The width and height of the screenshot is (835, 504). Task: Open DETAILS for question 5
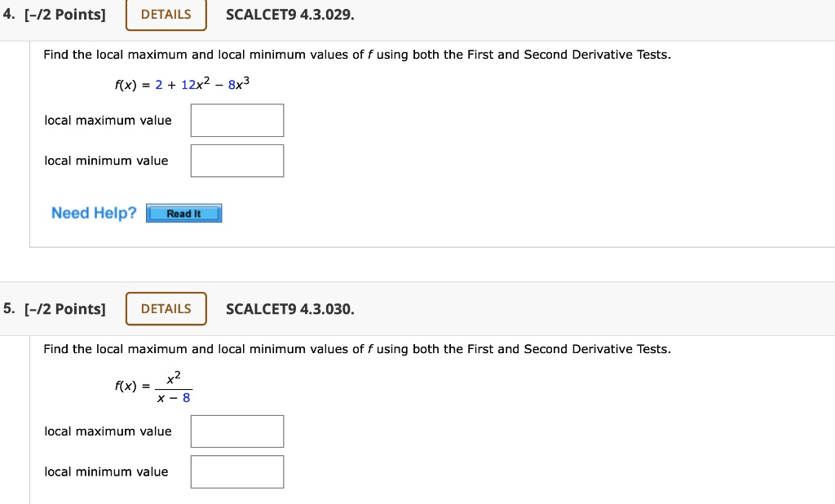coord(166,308)
